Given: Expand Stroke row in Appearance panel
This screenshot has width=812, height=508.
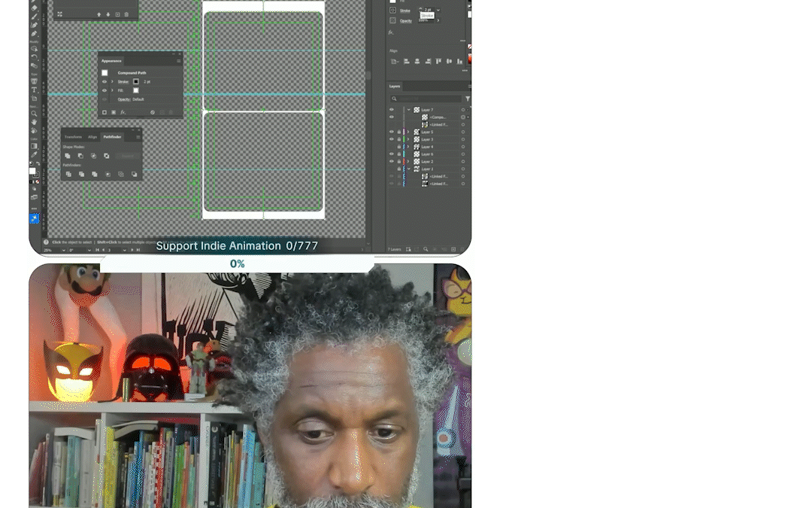Looking at the screenshot, I should pyautogui.click(x=112, y=81).
